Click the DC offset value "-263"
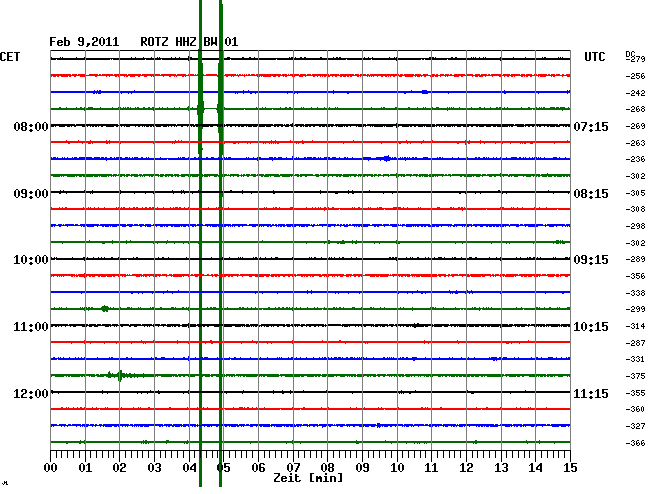 click(635, 143)
